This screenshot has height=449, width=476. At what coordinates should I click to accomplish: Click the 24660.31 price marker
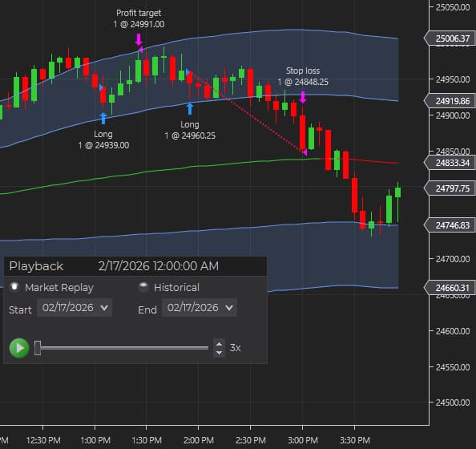pyautogui.click(x=450, y=287)
